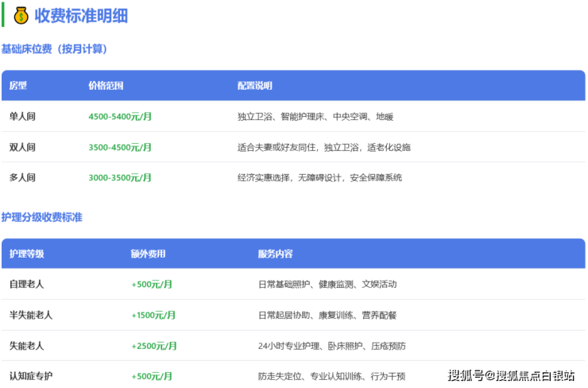Click the 护理等级 column header

[27, 254]
